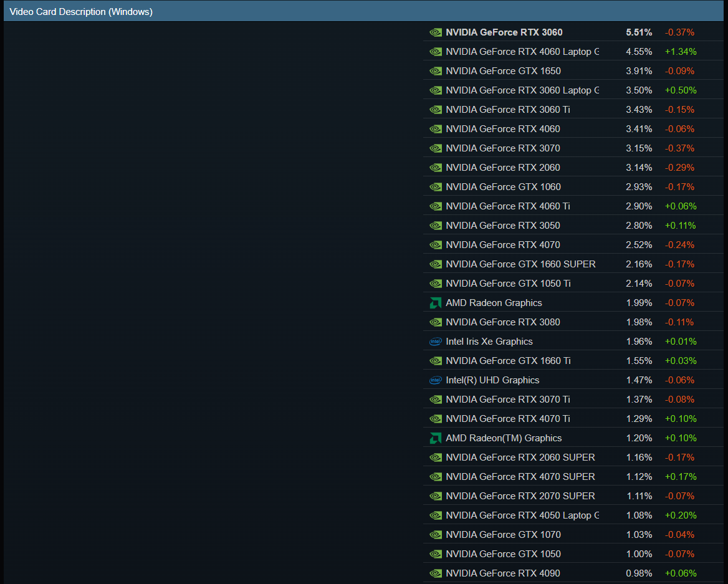Click the NVIDIA logo beside RTX 4060 Ti
The width and height of the screenshot is (728, 584).
[436, 206]
